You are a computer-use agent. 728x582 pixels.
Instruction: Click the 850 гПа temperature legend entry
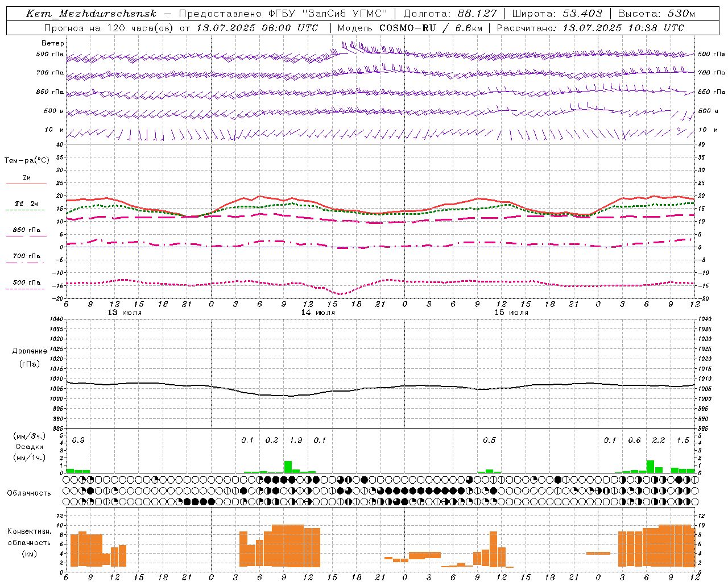26,230
